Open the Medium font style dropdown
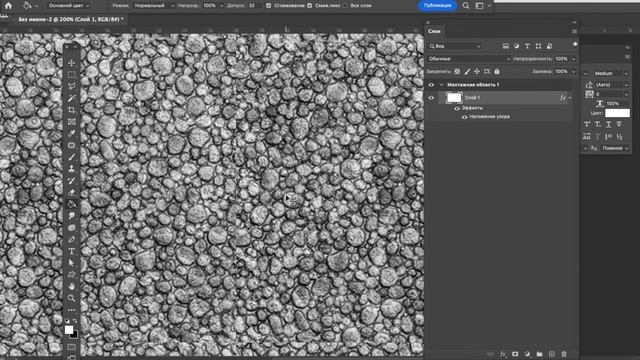Viewport: 640px width, 360px height. (x=611, y=73)
